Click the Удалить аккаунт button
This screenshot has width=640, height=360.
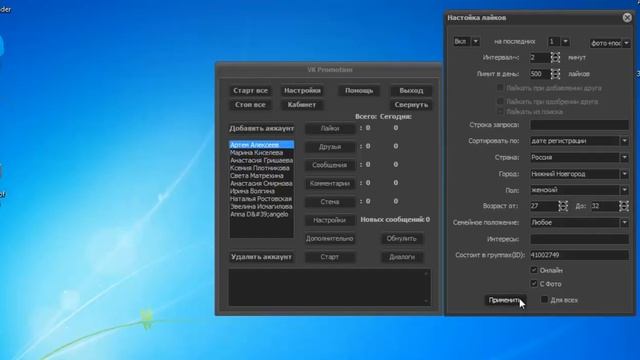(x=261, y=257)
